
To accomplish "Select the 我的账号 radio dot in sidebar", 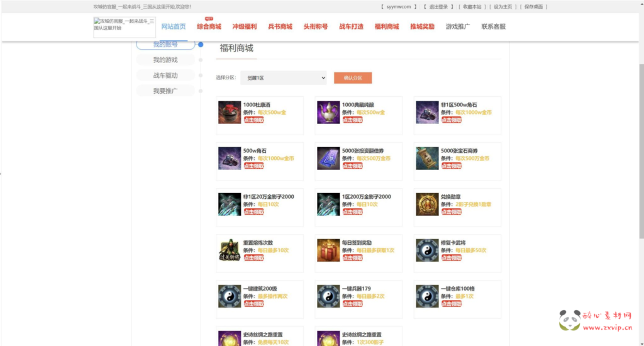I will coord(201,45).
